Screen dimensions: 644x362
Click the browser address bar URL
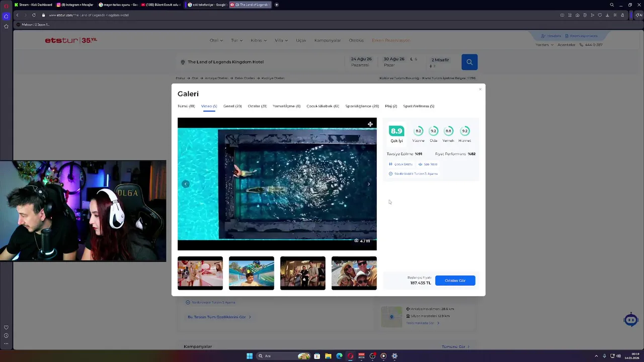click(89, 15)
